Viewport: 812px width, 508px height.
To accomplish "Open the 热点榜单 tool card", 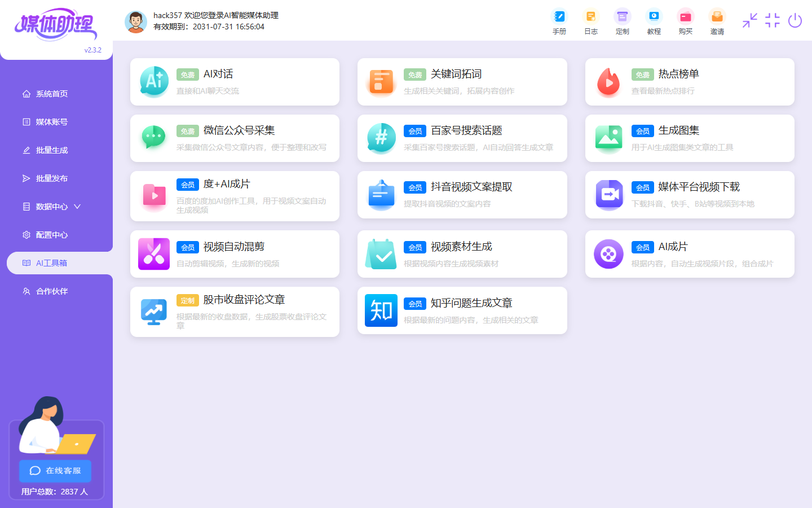I will (689, 82).
